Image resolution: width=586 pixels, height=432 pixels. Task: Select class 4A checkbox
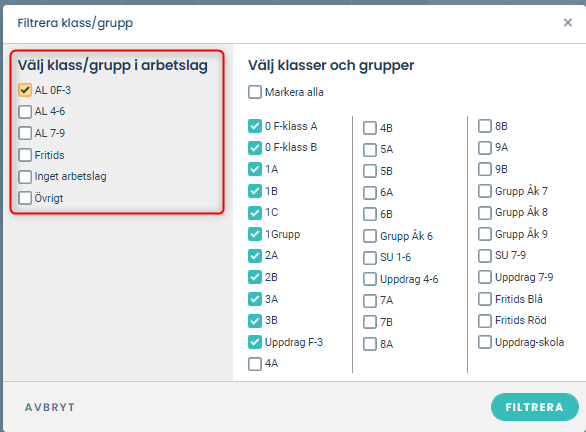pyautogui.click(x=255, y=364)
